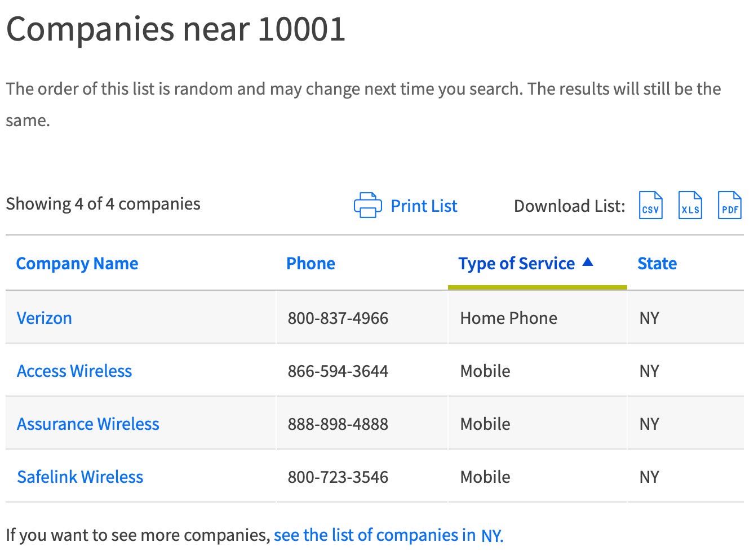
Task: Click the Home Phone service cell
Action: (508, 318)
